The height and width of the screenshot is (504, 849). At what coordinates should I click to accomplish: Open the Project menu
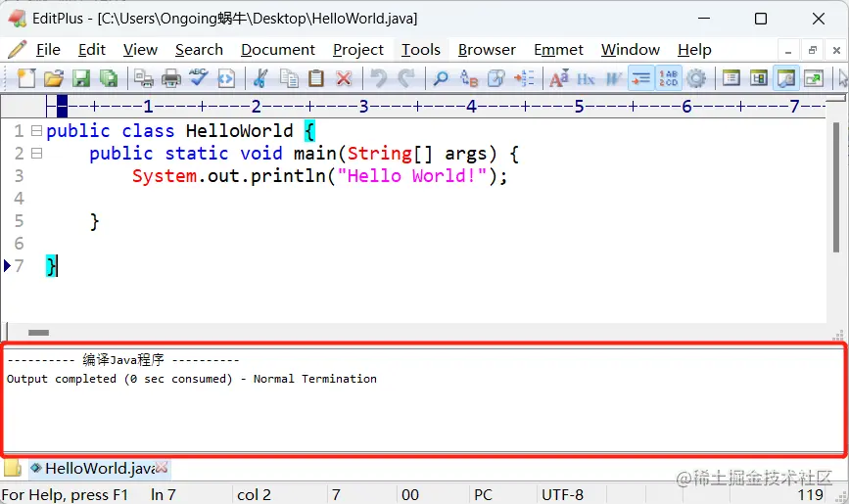[x=357, y=50]
